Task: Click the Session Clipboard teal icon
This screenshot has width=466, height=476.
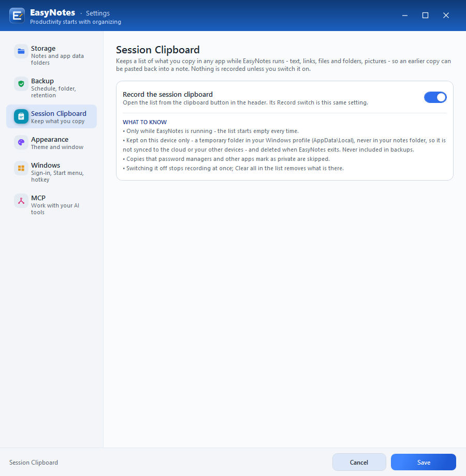Action: (x=21, y=116)
